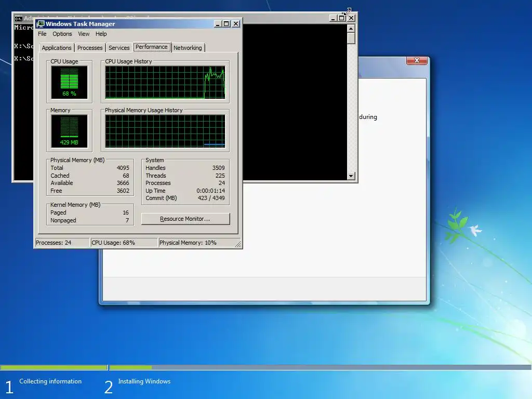Click the Physical Memory Usage History graph
Image resolution: width=532 pixels, height=399 pixels.
[x=165, y=131]
